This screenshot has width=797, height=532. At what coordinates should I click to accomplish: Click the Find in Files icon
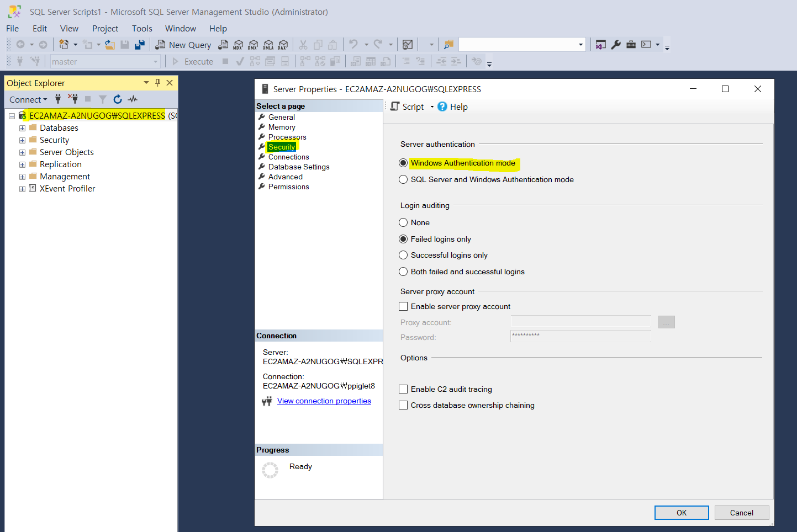pyautogui.click(x=448, y=45)
